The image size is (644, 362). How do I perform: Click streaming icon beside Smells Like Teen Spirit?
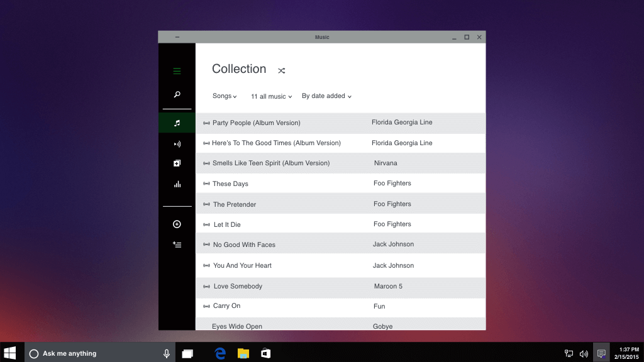[x=206, y=163]
